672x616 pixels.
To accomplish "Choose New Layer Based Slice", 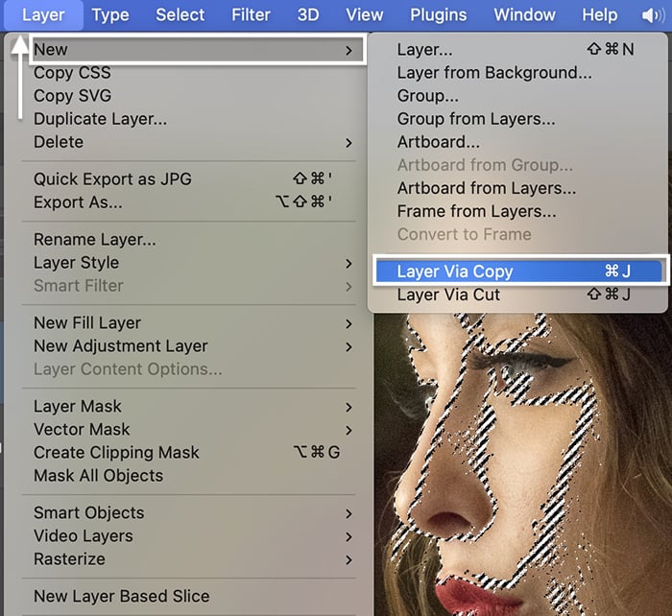I will (x=188, y=596).
